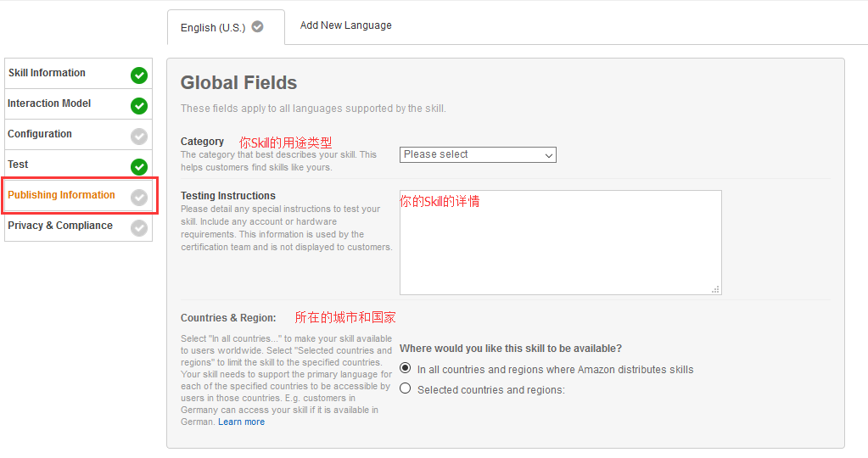Open Skill Information section
868x458 pixels.
click(x=47, y=73)
